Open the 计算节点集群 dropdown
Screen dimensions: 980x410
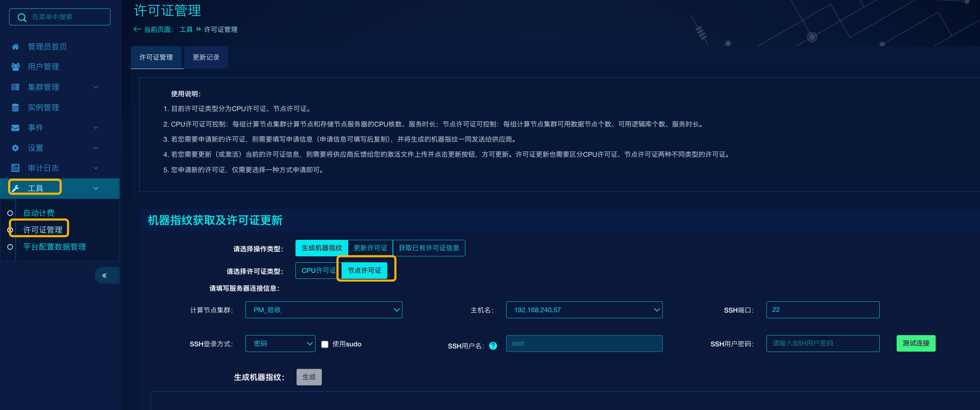(x=323, y=310)
